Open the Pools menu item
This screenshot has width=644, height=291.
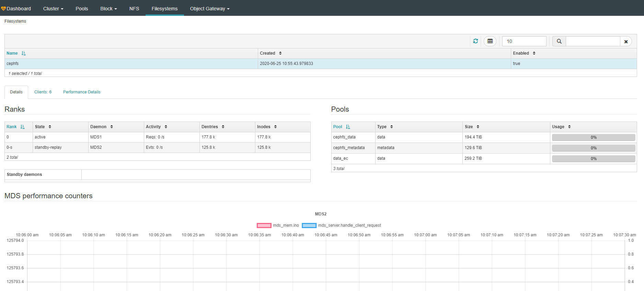[82, 9]
